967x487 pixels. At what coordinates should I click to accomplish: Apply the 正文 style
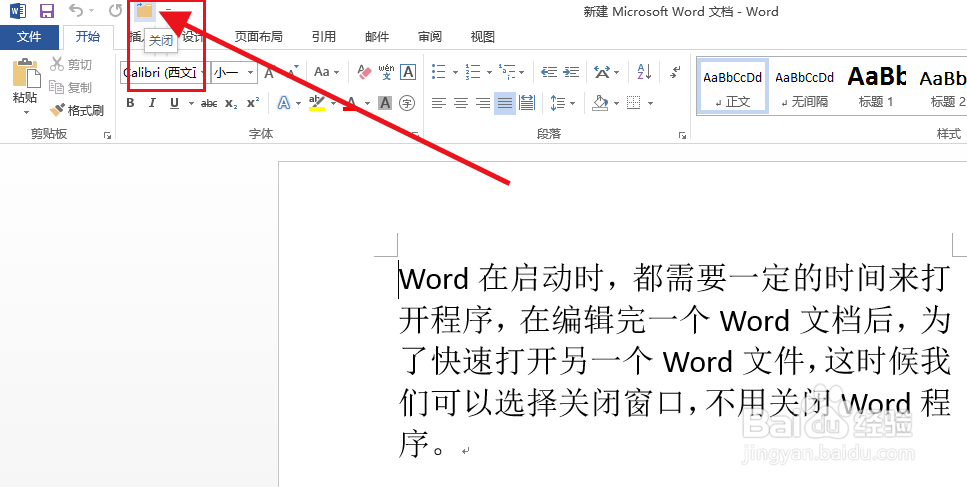click(x=733, y=86)
